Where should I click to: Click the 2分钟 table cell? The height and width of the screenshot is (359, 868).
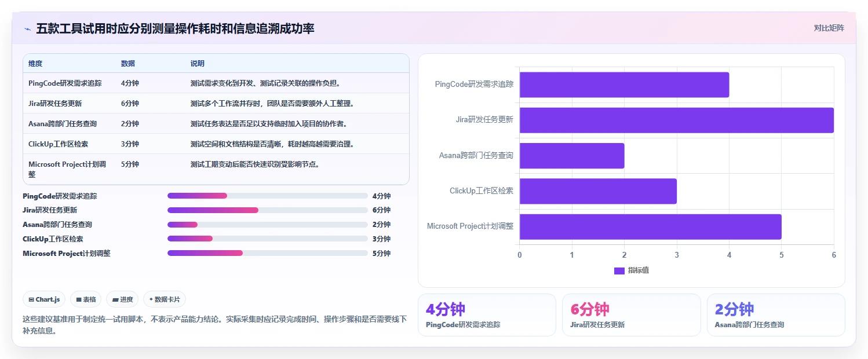[x=130, y=124]
